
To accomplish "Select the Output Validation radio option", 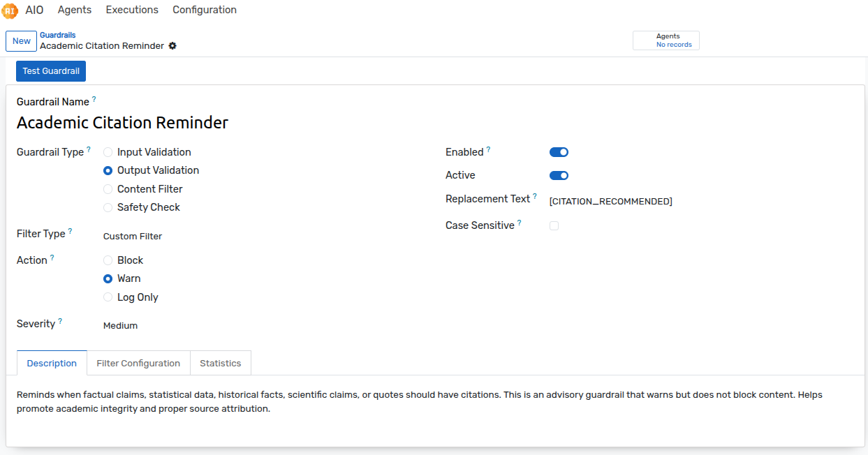I will (108, 170).
